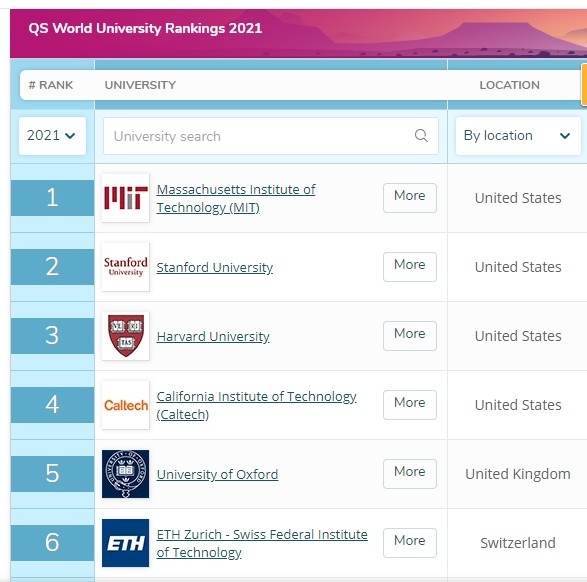The height and width of the screenshot is (582, 587).
Task: Click More button for University of Oxford
Action: point(410,473)
